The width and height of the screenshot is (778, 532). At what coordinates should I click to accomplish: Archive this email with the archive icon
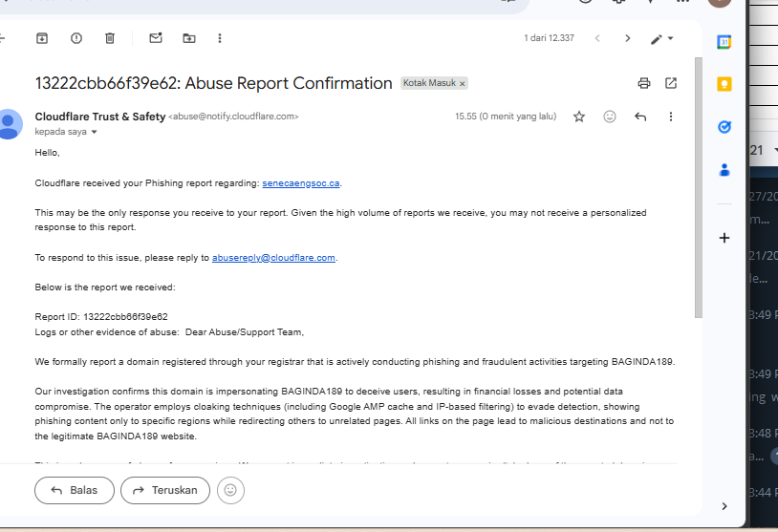[42, 38]
